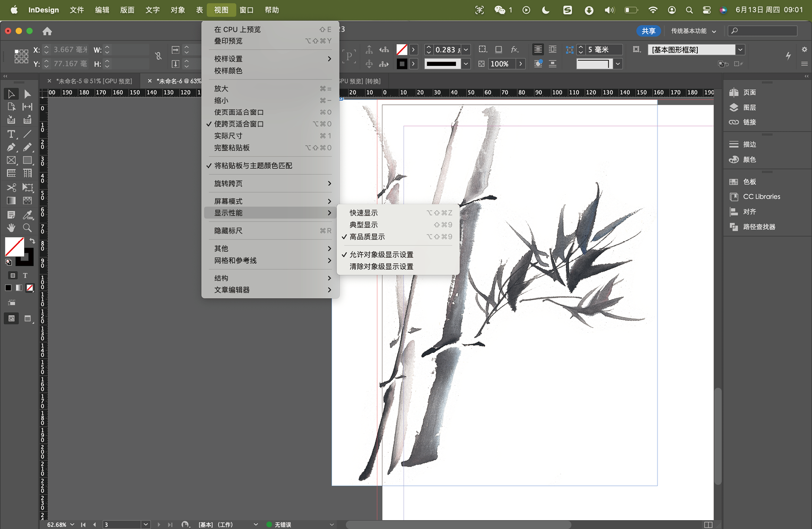
Task: Open the Layers (图层) panel
Action: 749,107
